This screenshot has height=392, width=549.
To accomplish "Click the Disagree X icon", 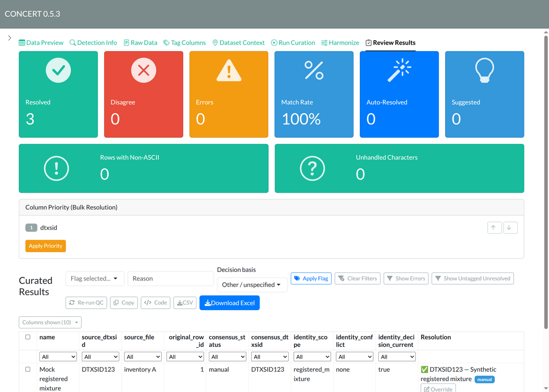I will (x=144, y=70).
